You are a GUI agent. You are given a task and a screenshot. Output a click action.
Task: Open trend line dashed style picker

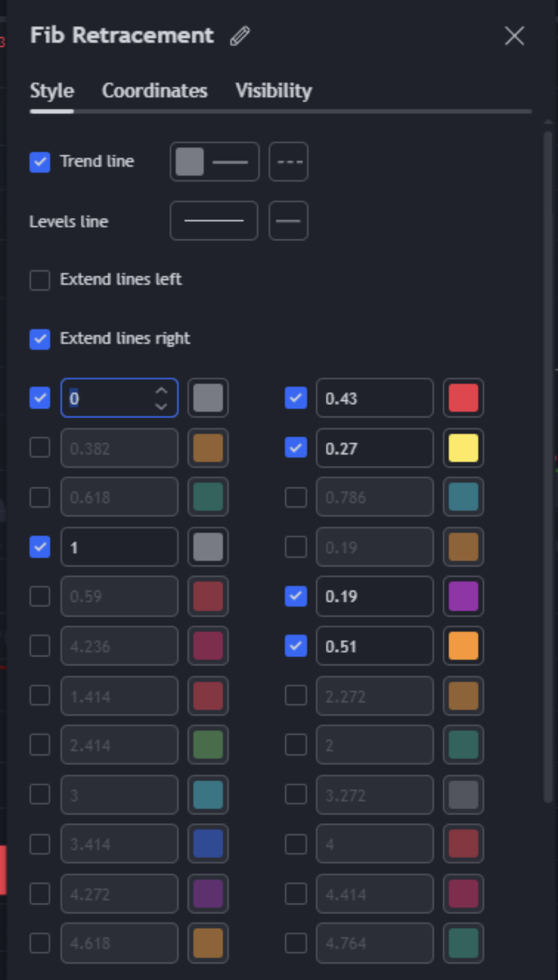289,162
